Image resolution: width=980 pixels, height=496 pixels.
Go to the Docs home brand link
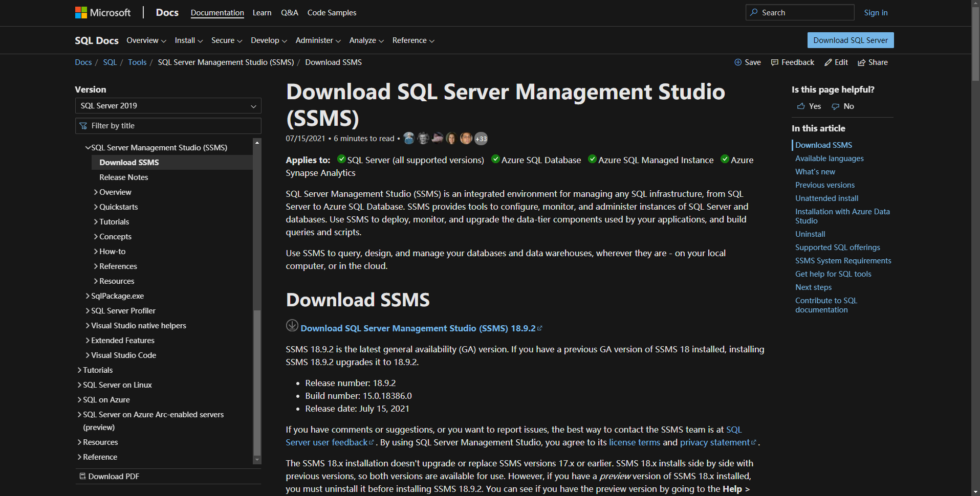167,12
